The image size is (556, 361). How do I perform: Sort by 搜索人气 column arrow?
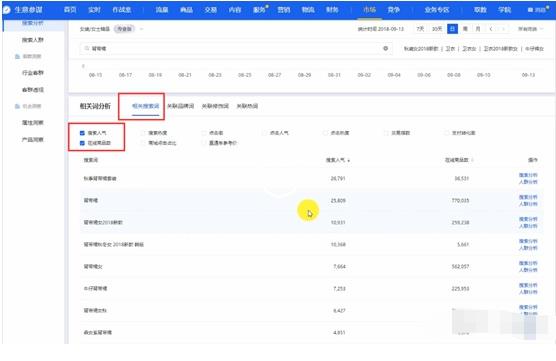point(349,161)
